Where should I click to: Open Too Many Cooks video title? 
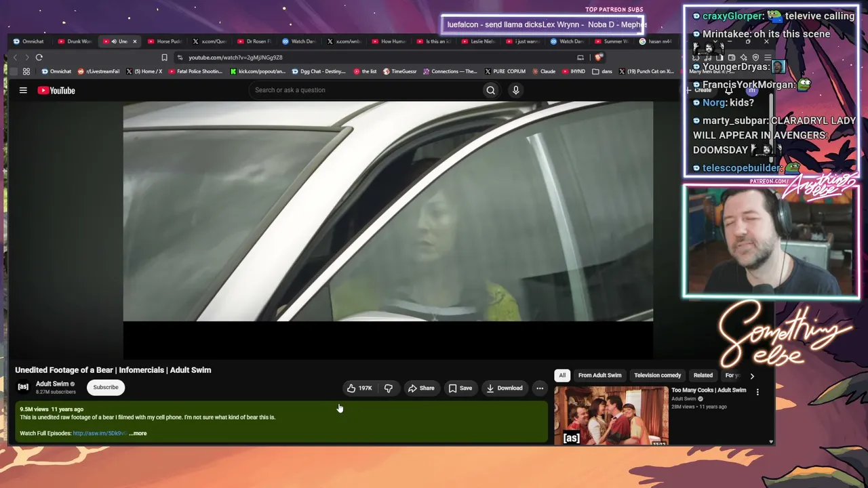[x=709, y=390]
